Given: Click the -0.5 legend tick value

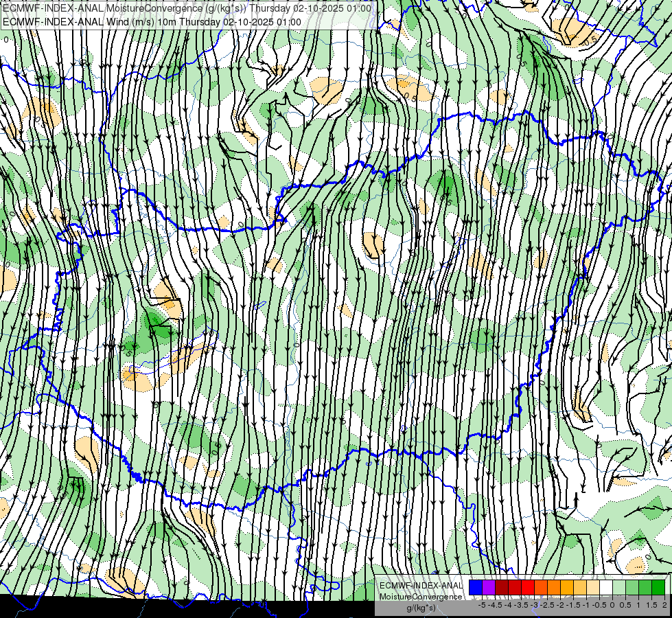Looking at the screenshot, I should pyautogui.click(x=599, y=605).
